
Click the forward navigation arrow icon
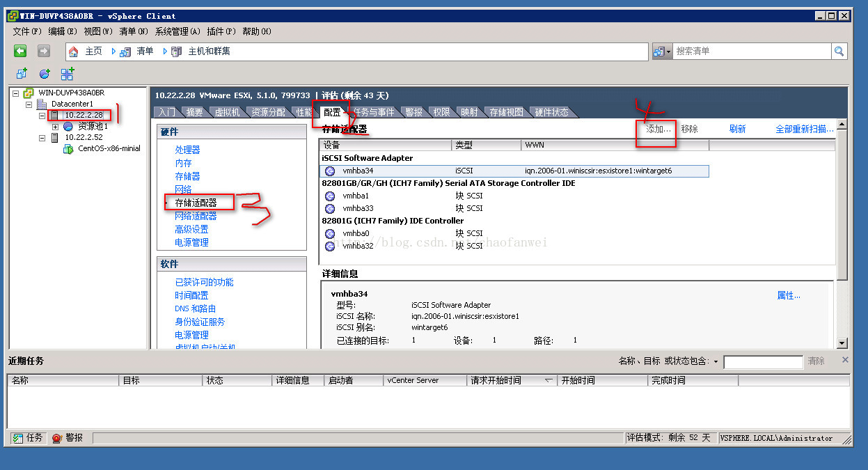pos(44,51)
